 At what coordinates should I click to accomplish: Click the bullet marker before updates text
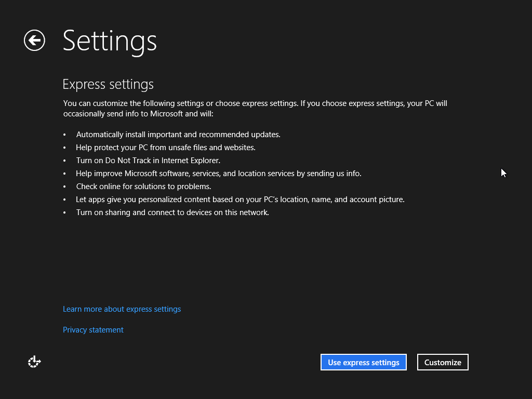coord(64,134)
